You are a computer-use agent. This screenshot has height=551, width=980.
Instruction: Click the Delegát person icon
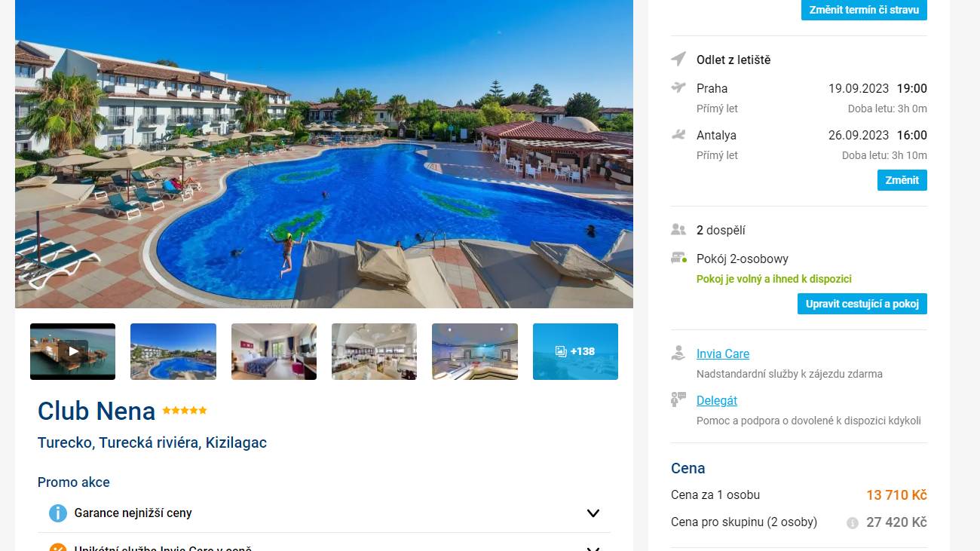678,400
